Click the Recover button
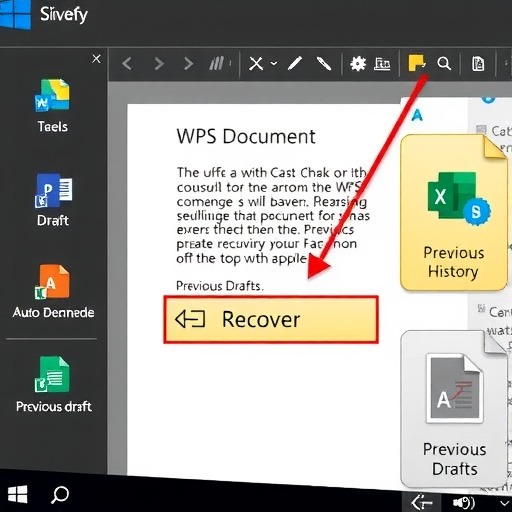 [x=271, y=319]
